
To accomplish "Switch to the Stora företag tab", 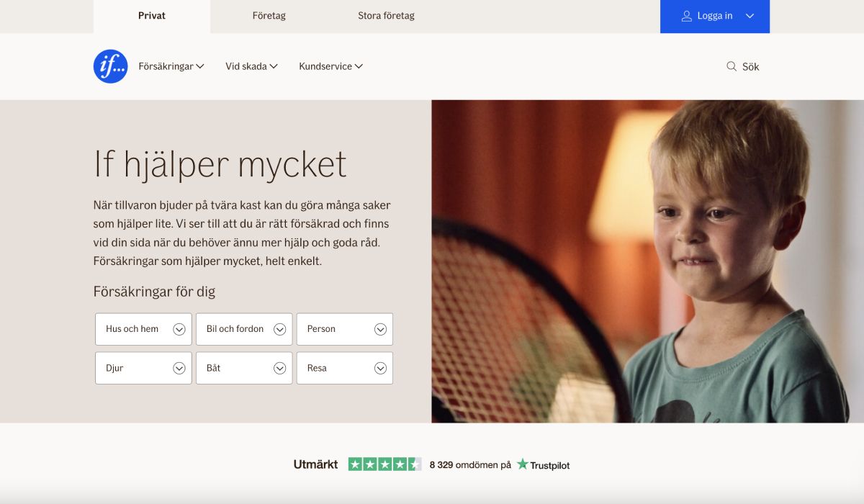I will (x=386, y=16).
